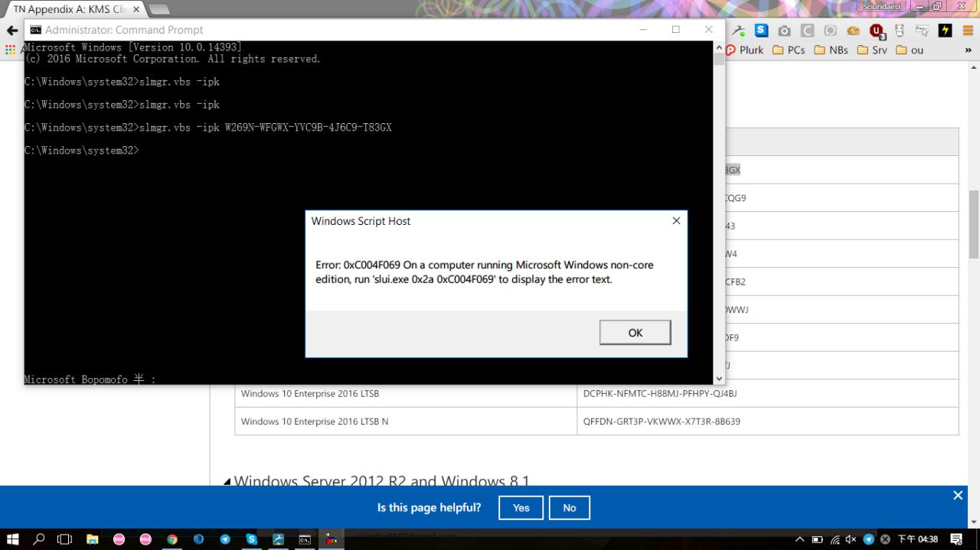980x550 pixels.
Task: Click scroll-down arrow in Command Prompt scrollbar
Action: click(x=719, y=378)
